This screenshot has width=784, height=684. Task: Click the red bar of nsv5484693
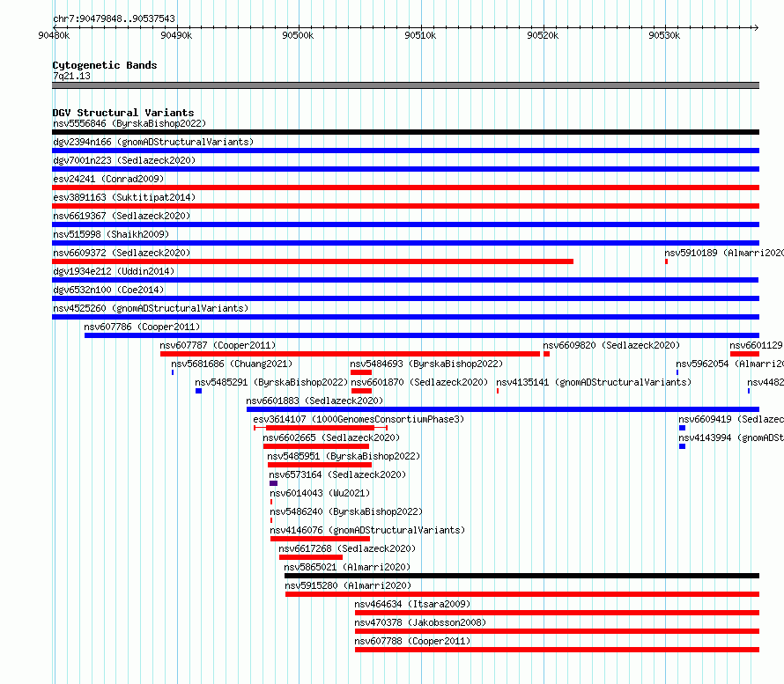(361, 372)
